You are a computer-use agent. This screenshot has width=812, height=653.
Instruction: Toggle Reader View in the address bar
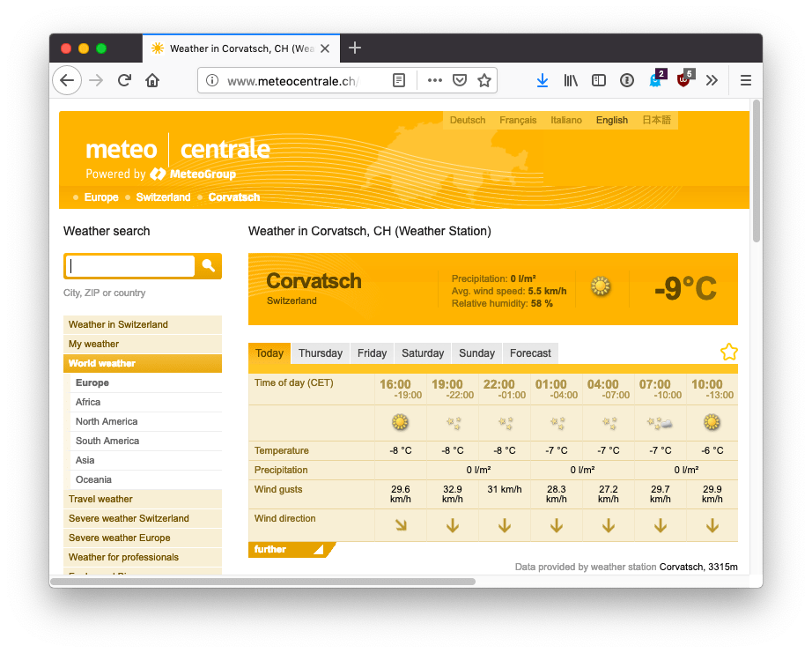coord(399,80)
